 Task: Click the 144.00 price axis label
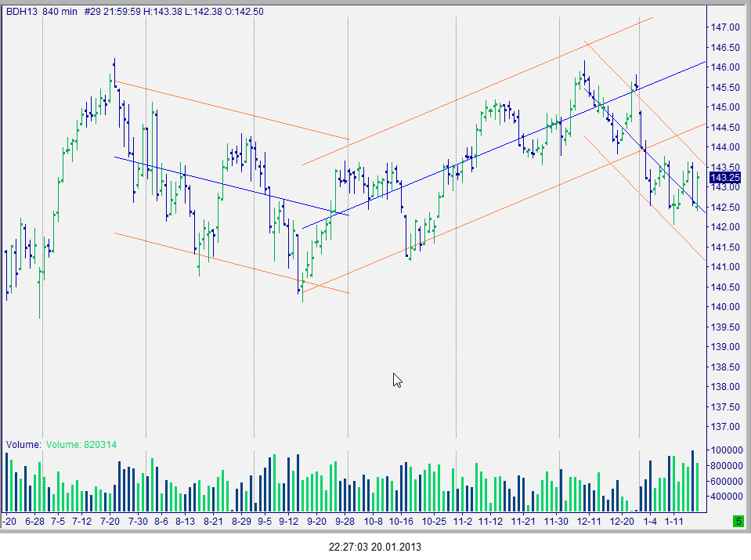[x=725, y=147]
